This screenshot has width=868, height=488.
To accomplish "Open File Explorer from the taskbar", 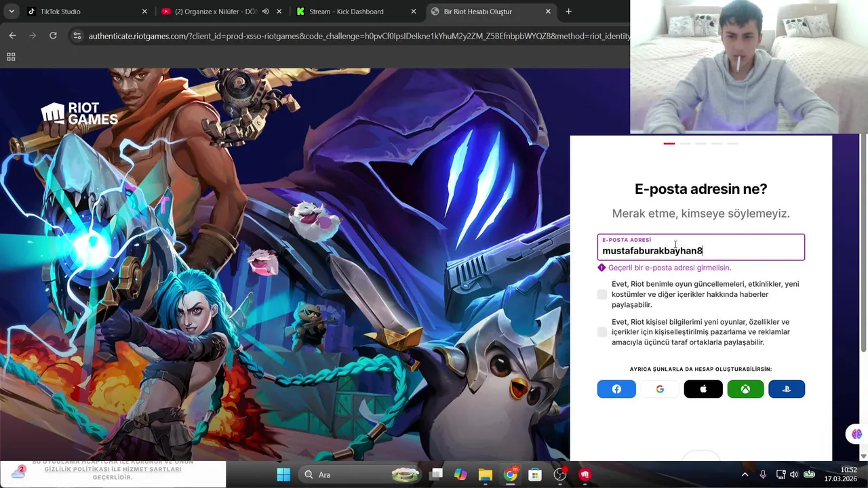I will pyautogui.click(x=485, y=474).
